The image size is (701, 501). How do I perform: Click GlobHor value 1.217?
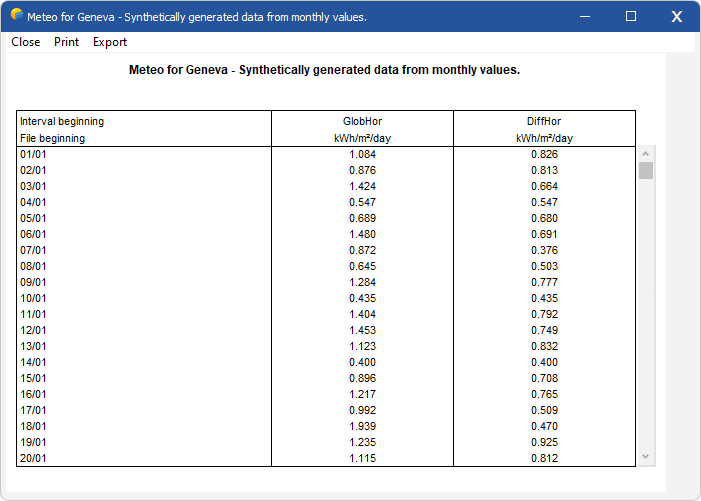pyautogui.click(x=362, y=394)
